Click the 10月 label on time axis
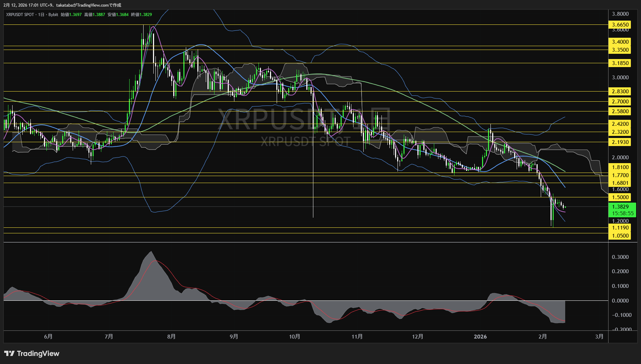This screenshot has height=364, width=641. pyautogui.click(x=294, y=336)
